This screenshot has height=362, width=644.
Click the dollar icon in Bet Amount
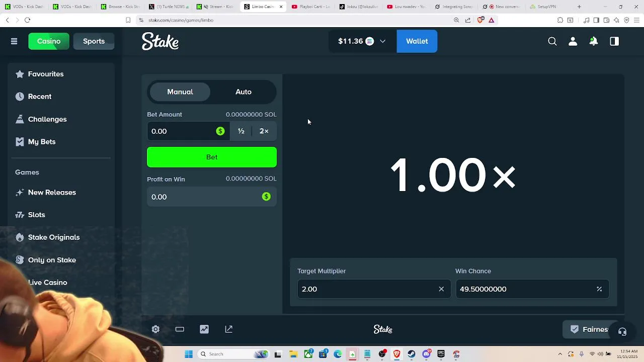220,131
